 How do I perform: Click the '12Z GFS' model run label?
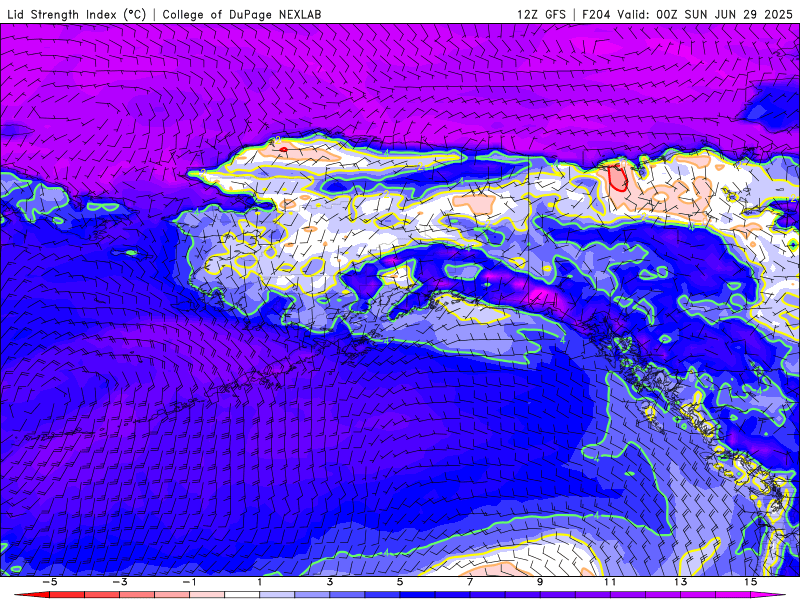pyautogui.click(x=541, y=14)
